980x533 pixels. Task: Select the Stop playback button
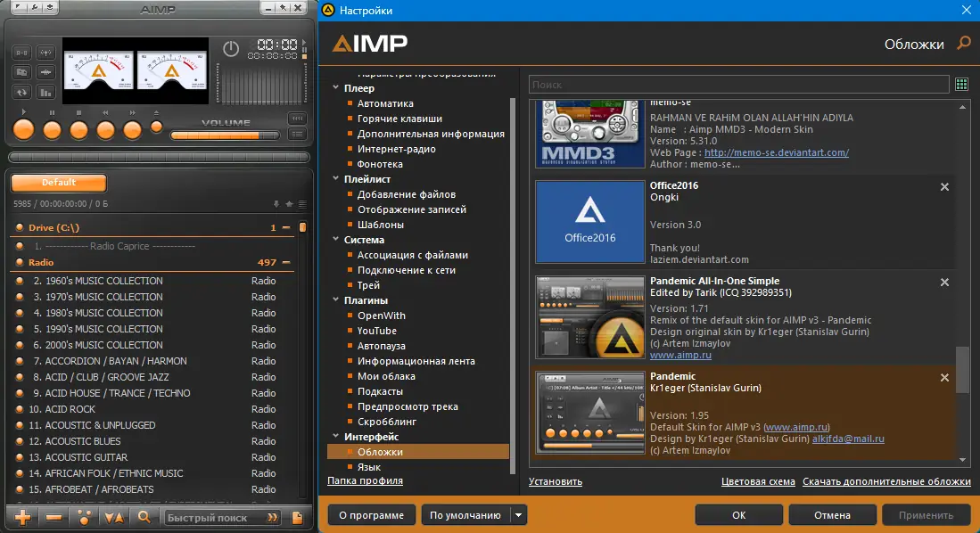[78, 130]
